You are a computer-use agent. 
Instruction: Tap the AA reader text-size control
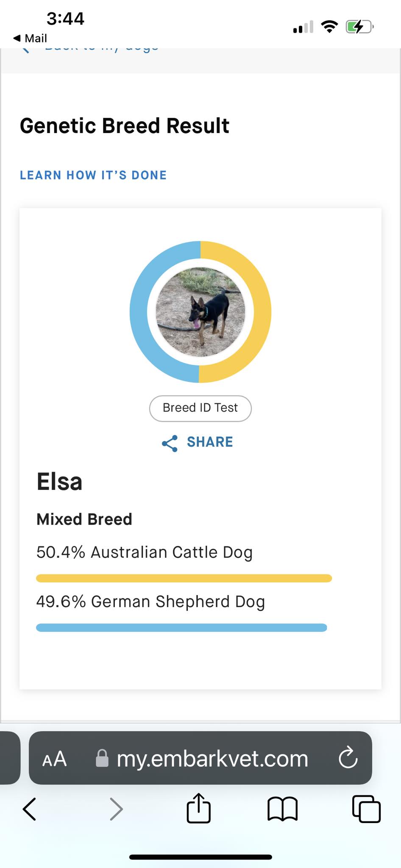click(x=54, y=759)
